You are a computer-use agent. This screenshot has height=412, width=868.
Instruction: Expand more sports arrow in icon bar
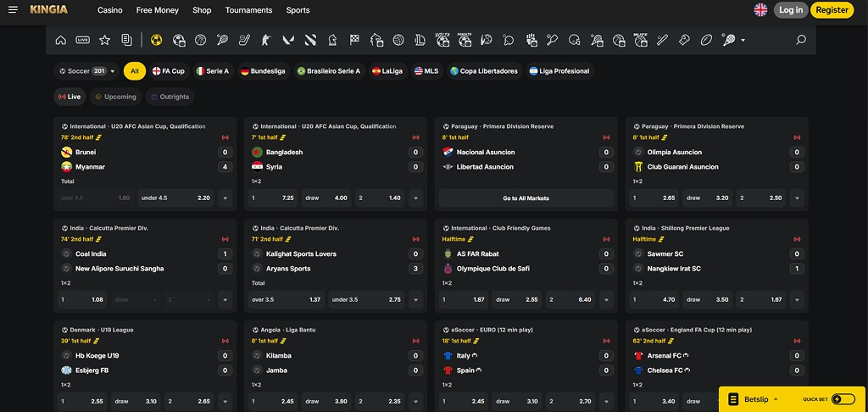click(x=743, y=41)
